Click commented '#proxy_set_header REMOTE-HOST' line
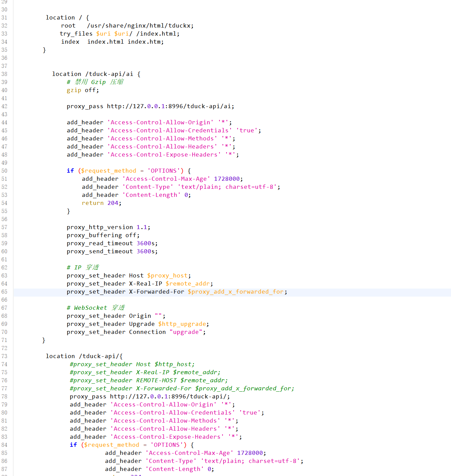The height and width of the screenshot is (476, 451). point(149,380)
